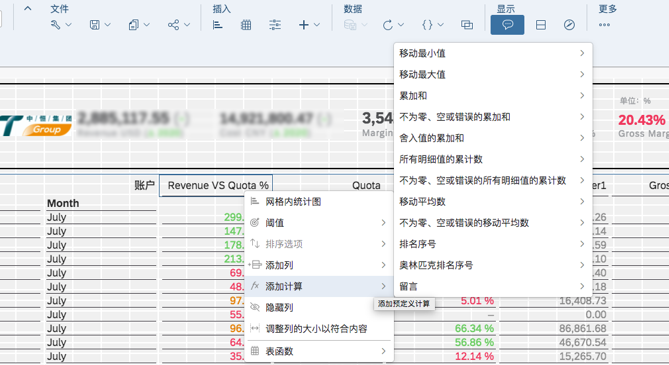Viewport: 669px width, 365px height.
Task: Choose 奥林匹克排名序号 calculation
Action: tap(493, 265)
